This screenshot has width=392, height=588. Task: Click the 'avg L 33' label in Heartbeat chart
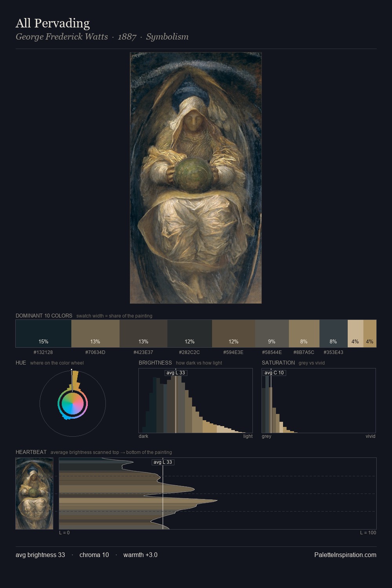(163, 462)
